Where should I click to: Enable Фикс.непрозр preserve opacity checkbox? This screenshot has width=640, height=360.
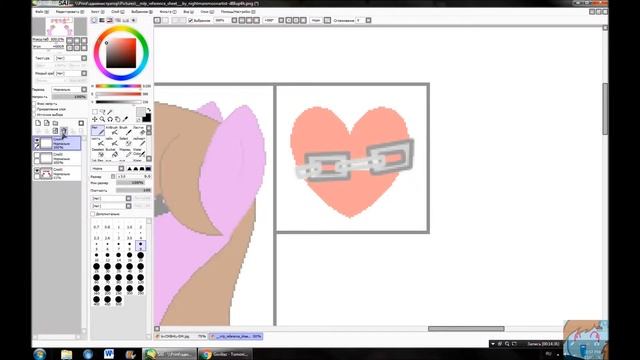click(34, 104)
